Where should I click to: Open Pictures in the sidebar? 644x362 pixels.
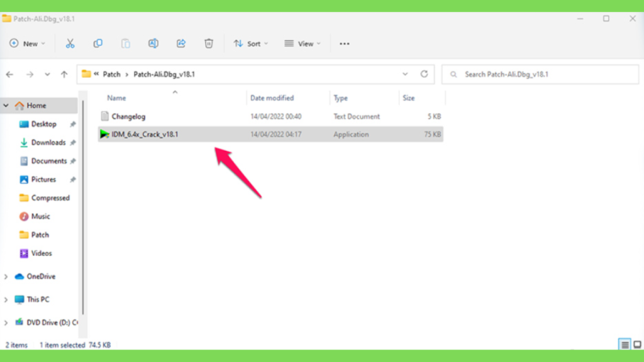(43, 179)
